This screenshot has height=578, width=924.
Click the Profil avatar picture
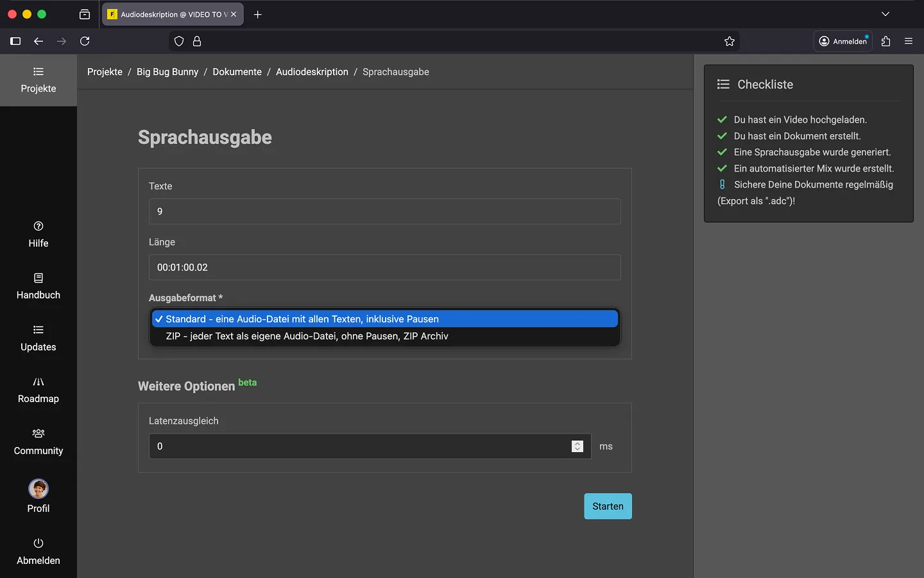38,489
